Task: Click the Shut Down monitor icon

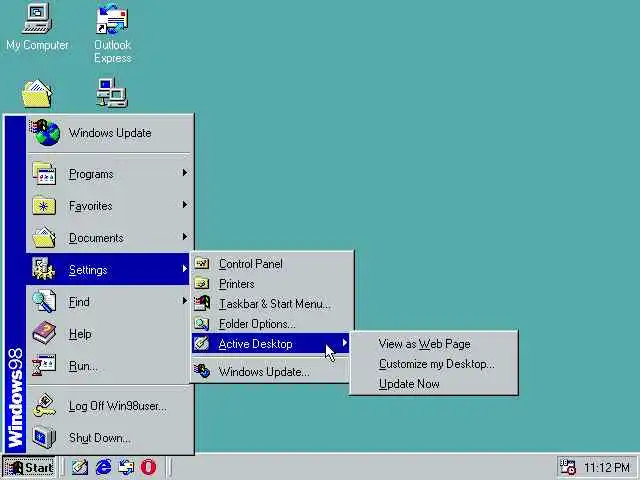Action: click(44, 437)
